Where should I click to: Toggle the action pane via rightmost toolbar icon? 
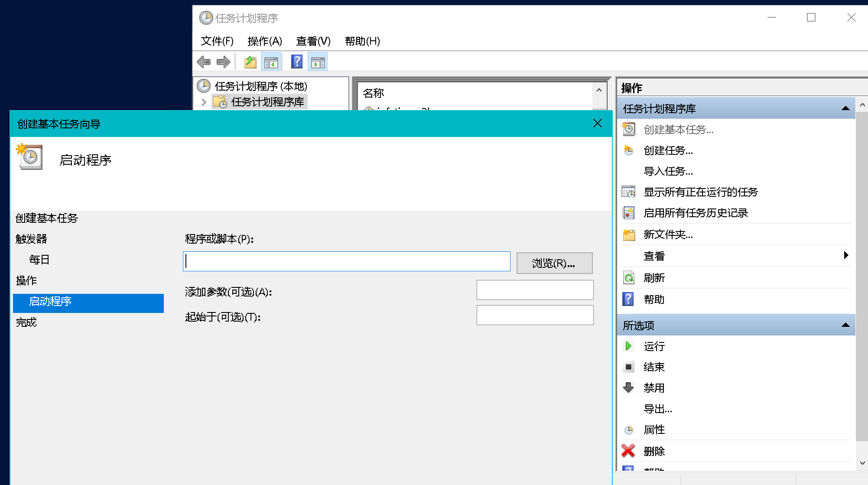pyautogui.click(x=318, y=62)
